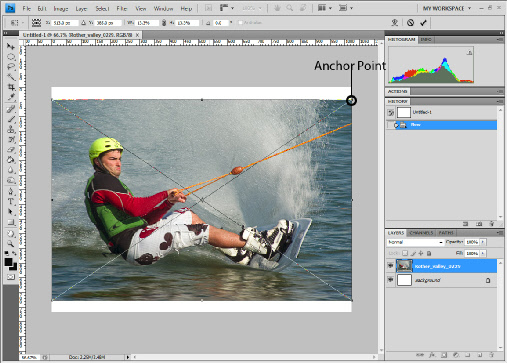Hide the Background layer eye

[x=390, y=280]
